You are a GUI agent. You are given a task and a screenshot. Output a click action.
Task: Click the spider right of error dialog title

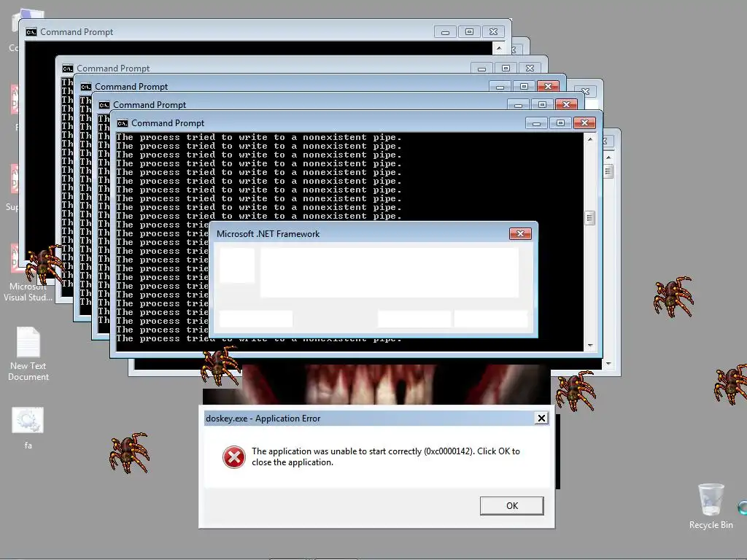576,391
